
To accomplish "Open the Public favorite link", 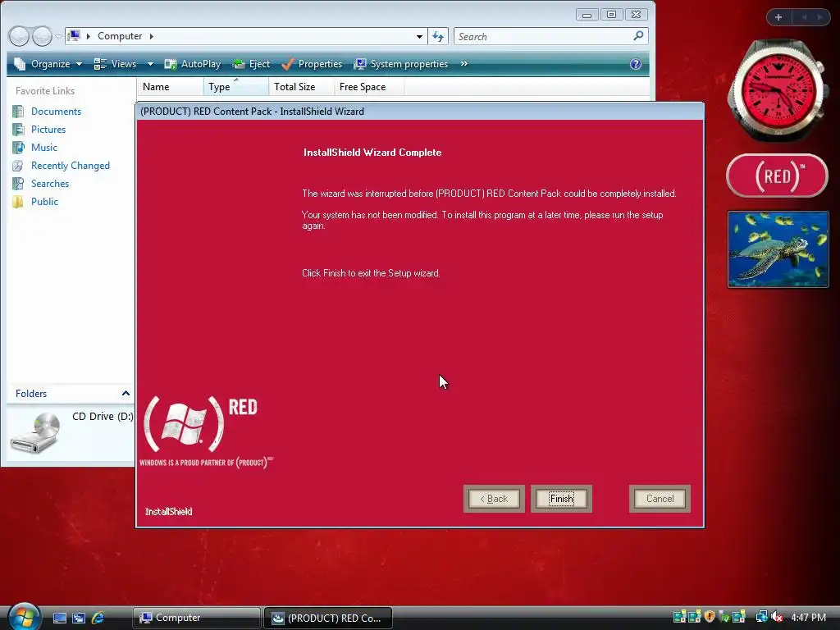I will (44, 202).
